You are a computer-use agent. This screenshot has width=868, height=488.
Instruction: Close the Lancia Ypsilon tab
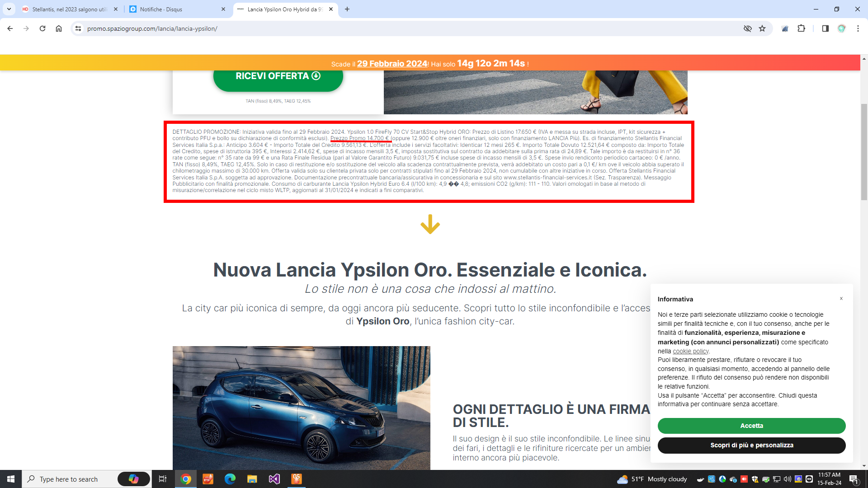[331, 9]
